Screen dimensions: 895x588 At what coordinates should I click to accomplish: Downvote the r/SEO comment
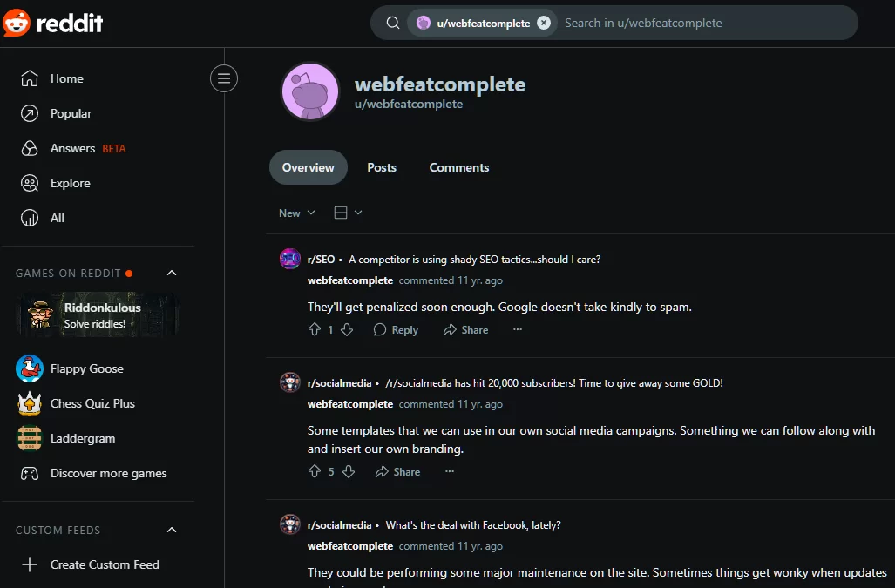point(347,330)
